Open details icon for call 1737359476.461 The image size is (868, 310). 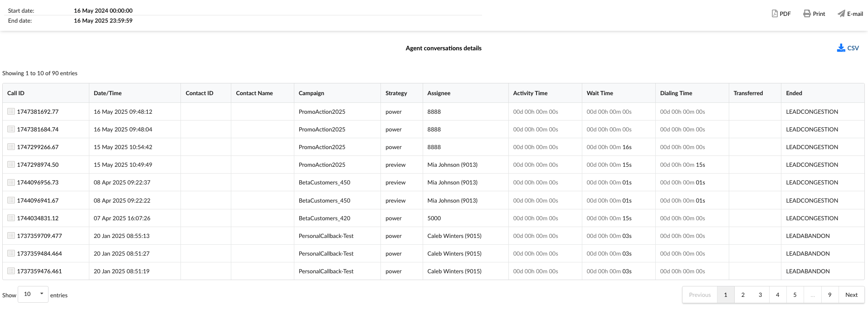point(11,271)
